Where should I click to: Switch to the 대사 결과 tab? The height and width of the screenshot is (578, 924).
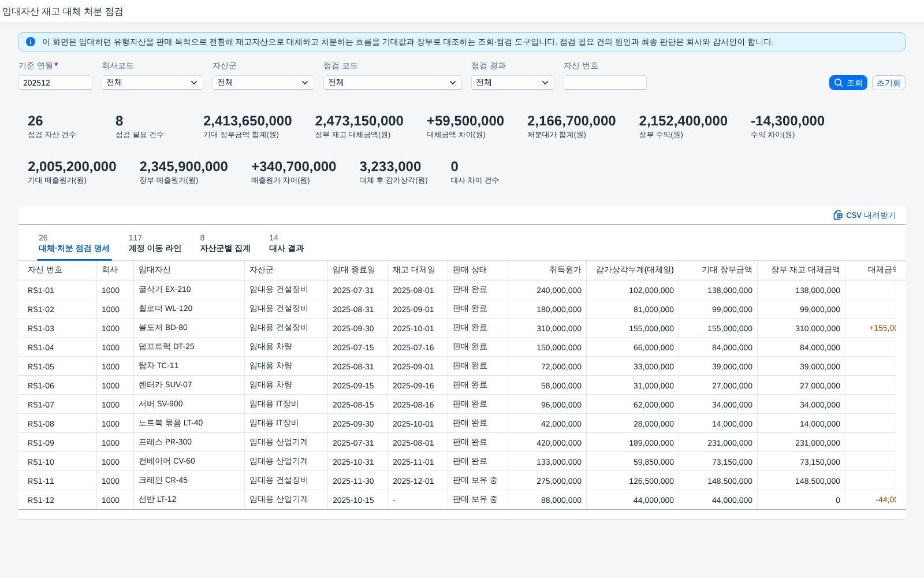(286, 243)
